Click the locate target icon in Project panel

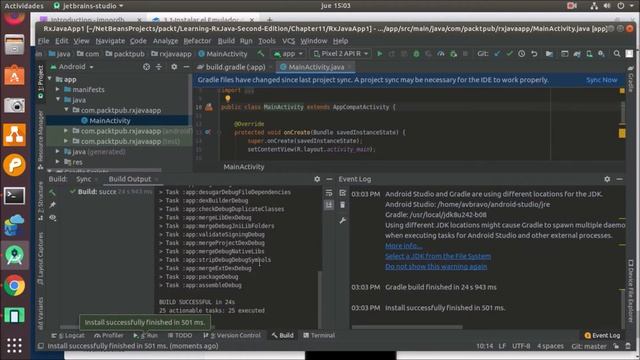pyautogui.click(x=146, y=67)
